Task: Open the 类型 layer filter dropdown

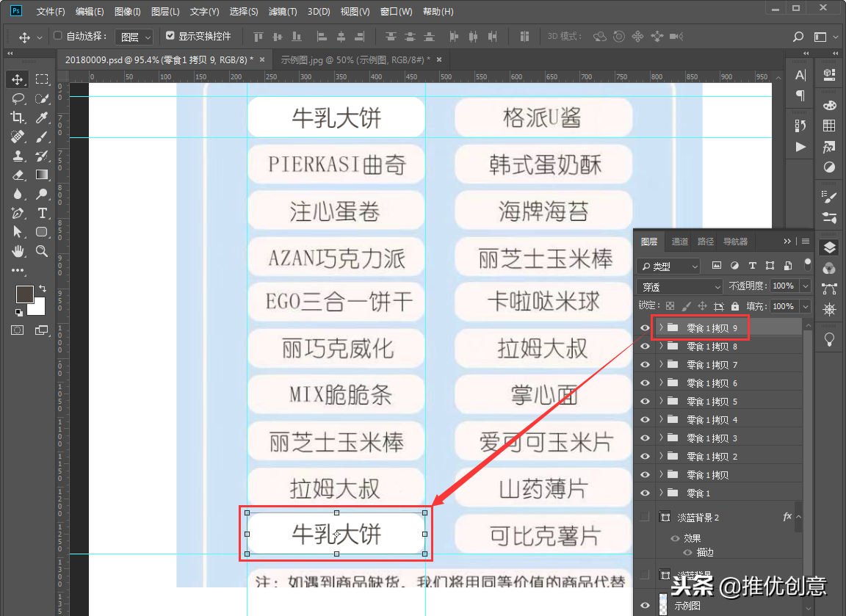Action: pyautogui.click(x=669, y=266)
